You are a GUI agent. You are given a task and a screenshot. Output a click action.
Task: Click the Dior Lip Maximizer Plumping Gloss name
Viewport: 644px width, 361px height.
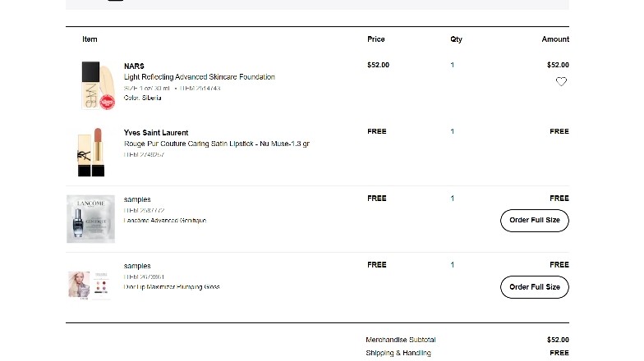(x=171, y=287)
